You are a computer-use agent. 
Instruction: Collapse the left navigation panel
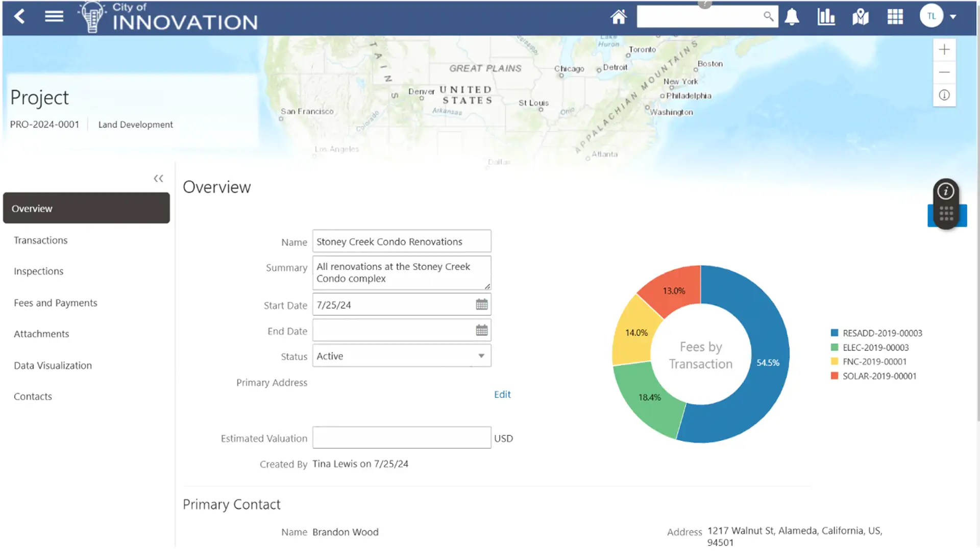pyautogui.click(x=158, y=178)
